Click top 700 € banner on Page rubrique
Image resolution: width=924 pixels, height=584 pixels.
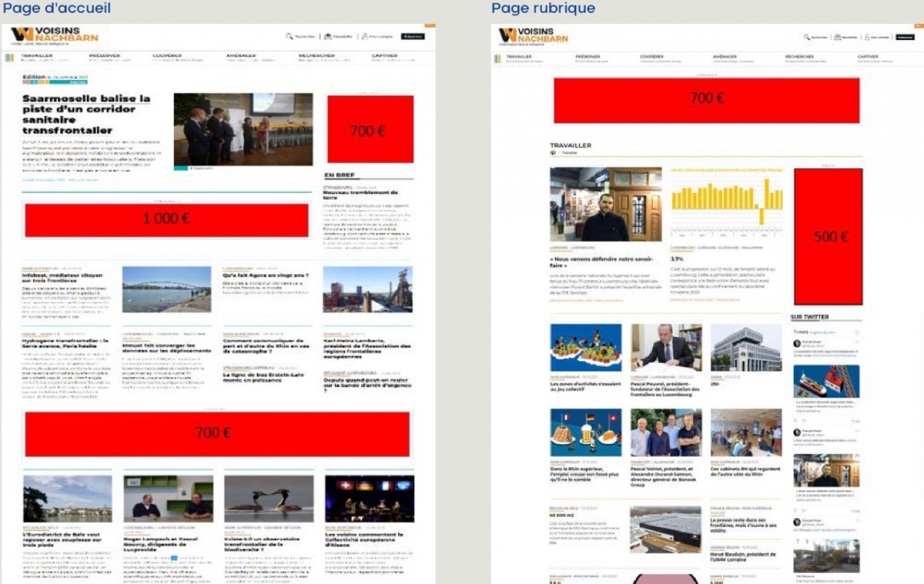pos(707,100)
